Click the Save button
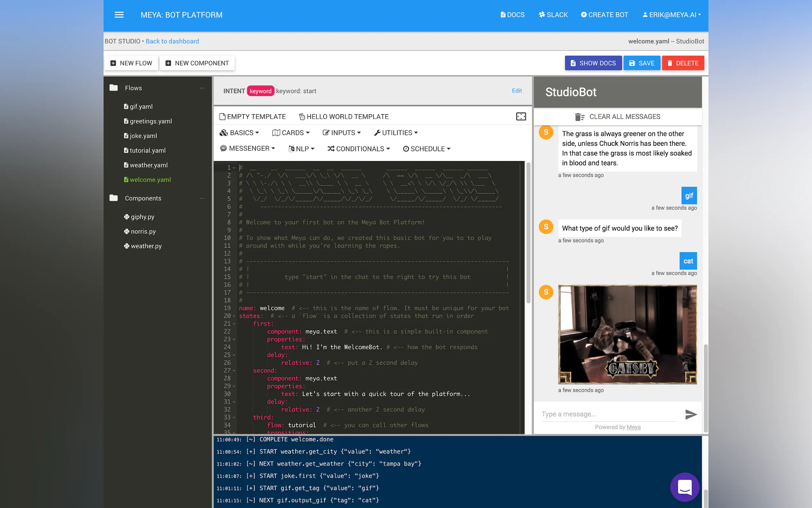812x508 pixels. (x=642, y=63)
